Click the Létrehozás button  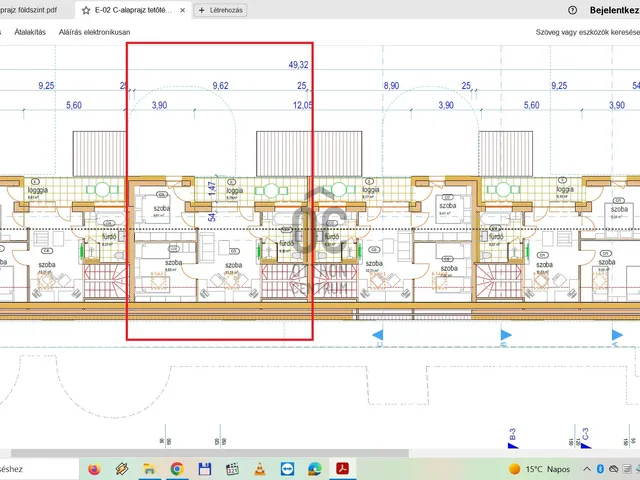coord(220,10)
